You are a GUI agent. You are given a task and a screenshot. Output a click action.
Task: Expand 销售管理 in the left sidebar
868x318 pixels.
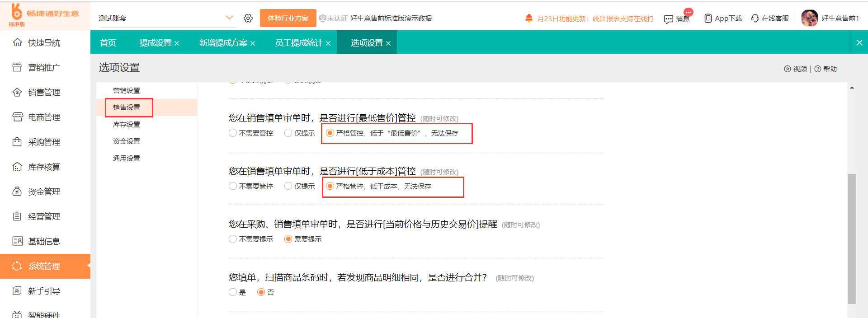(x=44, y=92)
